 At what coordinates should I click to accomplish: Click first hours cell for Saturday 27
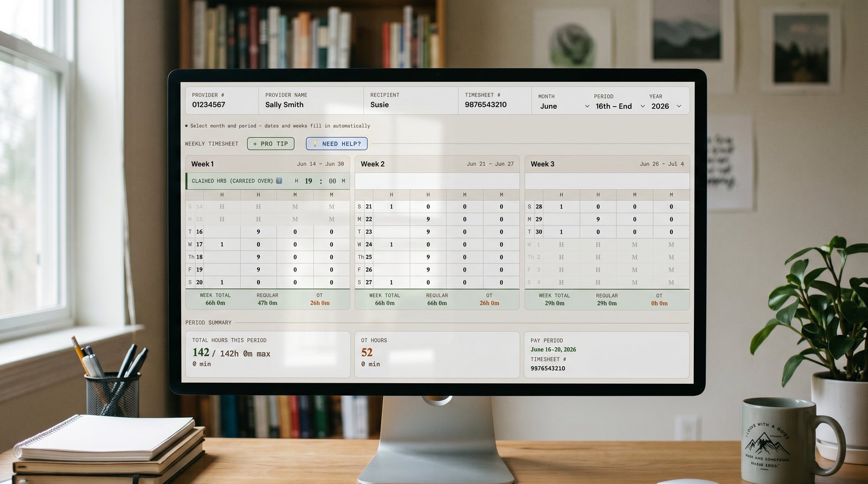[391, 282]
